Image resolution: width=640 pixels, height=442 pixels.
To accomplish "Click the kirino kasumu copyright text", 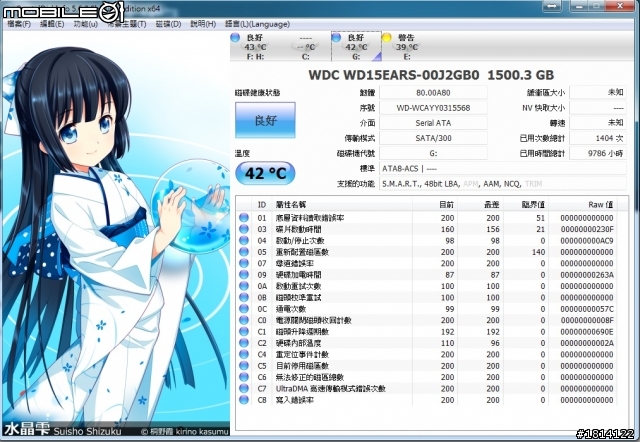I will (x=185, y=431).
